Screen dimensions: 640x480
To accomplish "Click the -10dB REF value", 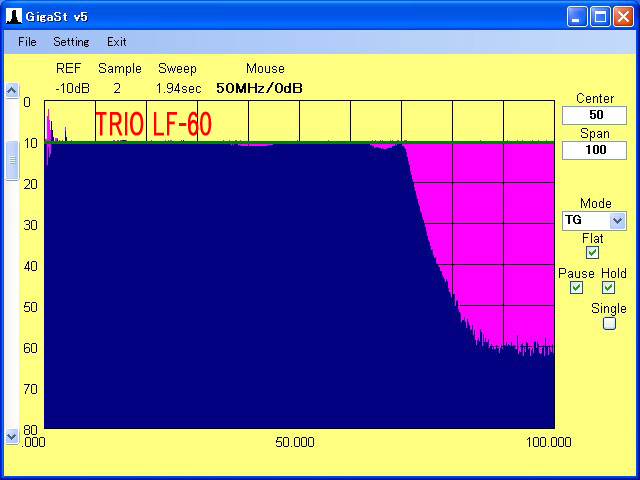I will tap(72, 88).
